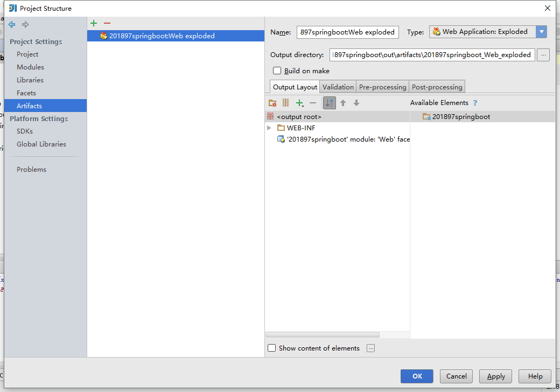Click the Output directory text field

(432, 55)
